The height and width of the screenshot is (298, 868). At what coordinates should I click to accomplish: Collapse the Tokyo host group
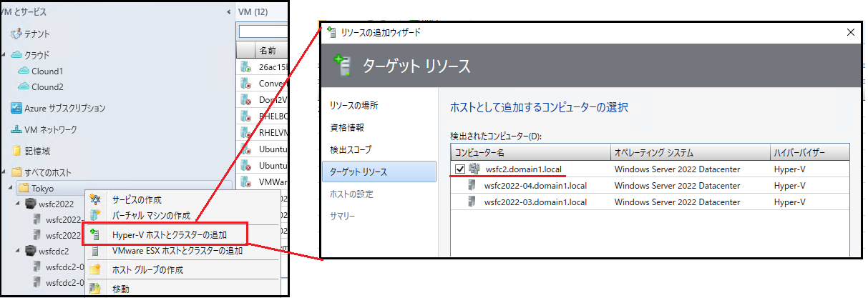11,188
